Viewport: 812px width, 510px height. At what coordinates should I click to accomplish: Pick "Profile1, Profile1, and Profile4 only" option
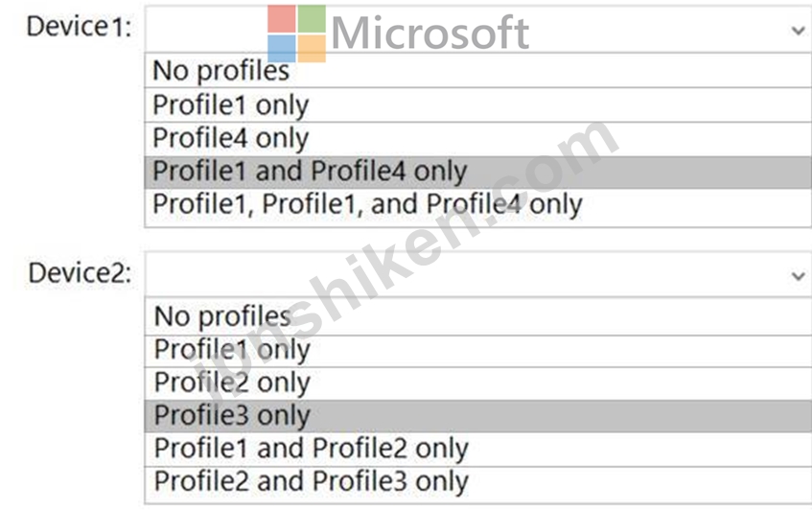click(478, 206)
